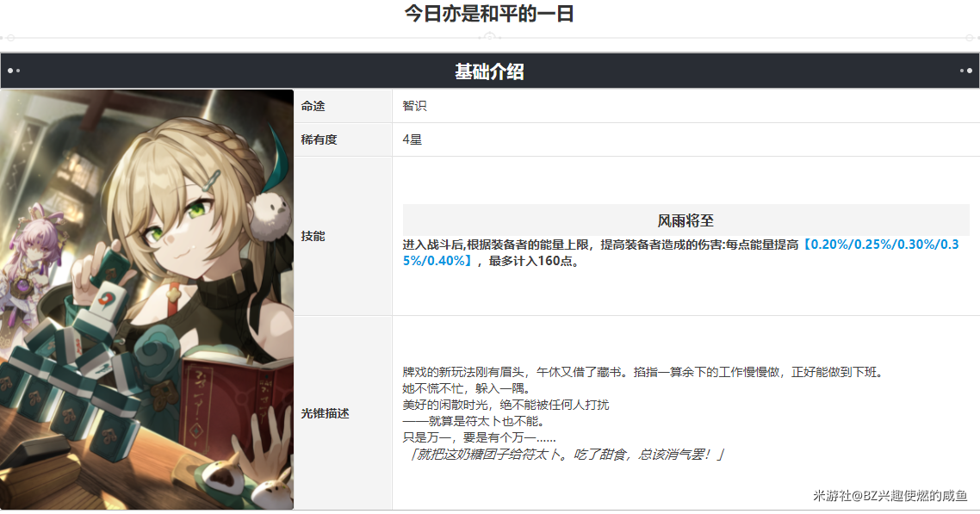
Task: Click the page title 今日亦是和平的一日
Action: point(489,13)
